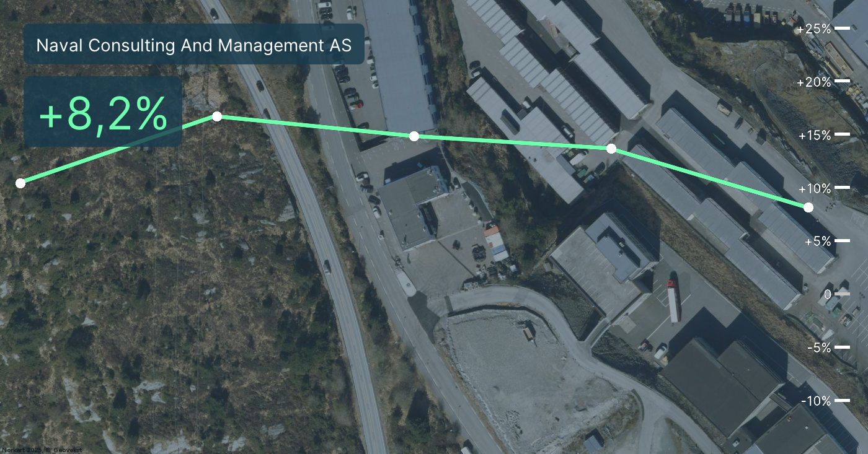This screenshot has width=868, height=454.
Task: Select the 0 baseline axis label
Action: click(x=828, y=294)
